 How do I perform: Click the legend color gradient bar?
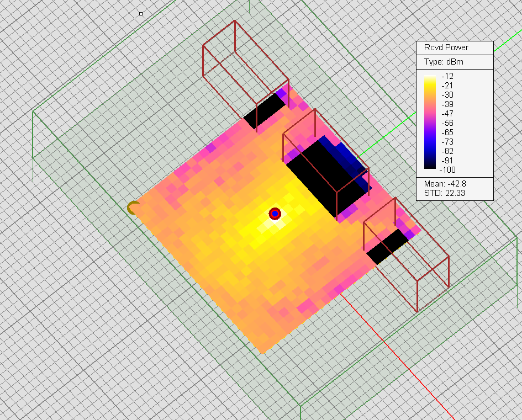click(x=430, y=123)
